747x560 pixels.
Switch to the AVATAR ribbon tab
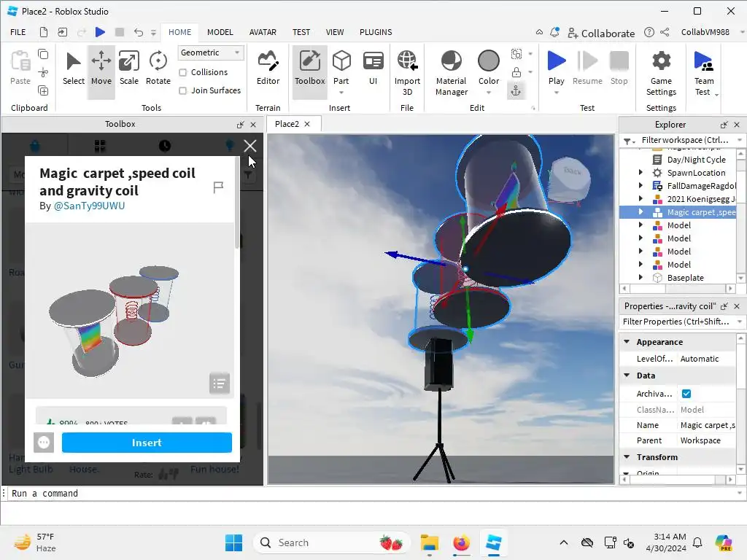tap(263, 32)
